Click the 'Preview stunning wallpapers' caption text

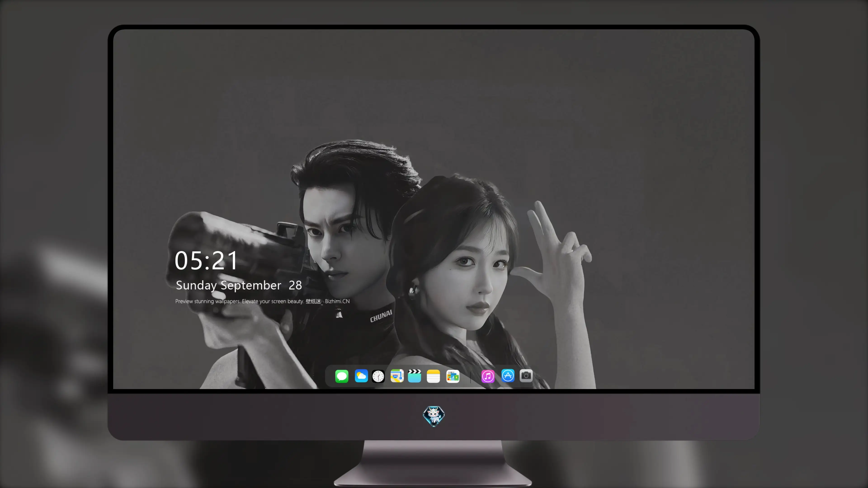(262, 301)
